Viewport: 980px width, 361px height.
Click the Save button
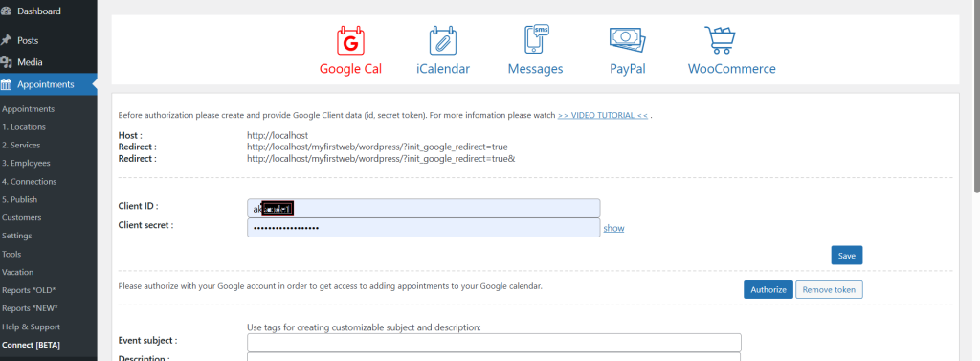pos(847,256)
